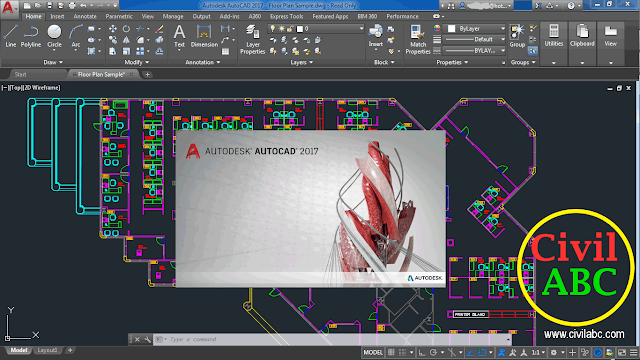
Task: Open the Layout1 tab
Action: 47,350
